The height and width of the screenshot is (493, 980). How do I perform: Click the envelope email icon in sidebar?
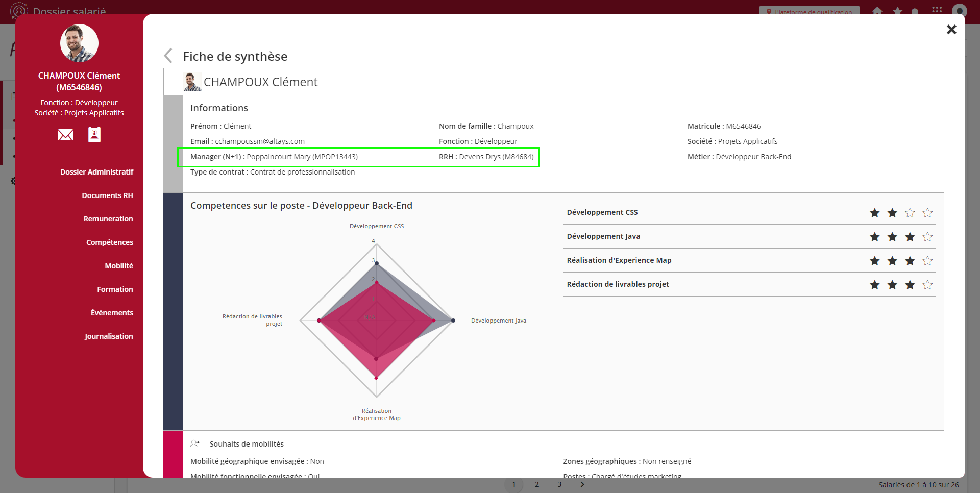pyautogui.click(x=65, y=135)
